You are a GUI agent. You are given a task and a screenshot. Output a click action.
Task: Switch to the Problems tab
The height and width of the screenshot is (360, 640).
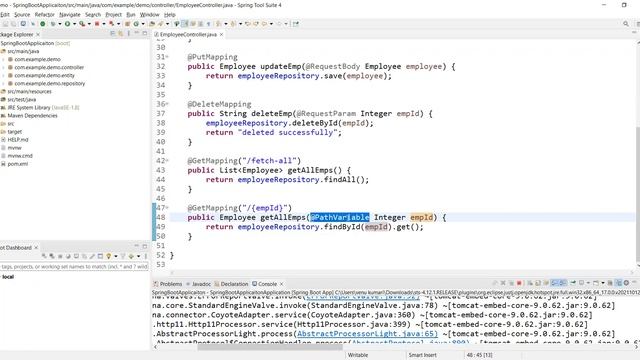168,284
